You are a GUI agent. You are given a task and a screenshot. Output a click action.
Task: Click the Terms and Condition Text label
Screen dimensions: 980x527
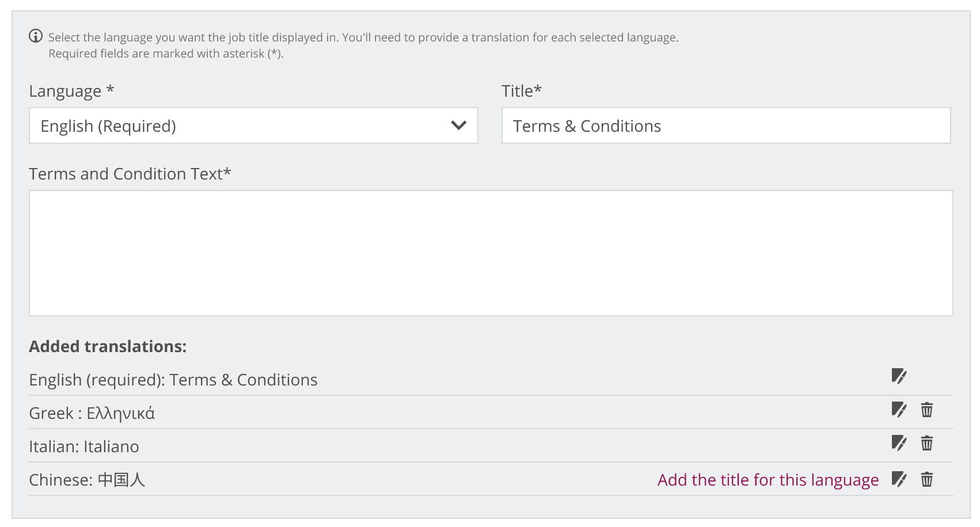(x=130, y=174)
